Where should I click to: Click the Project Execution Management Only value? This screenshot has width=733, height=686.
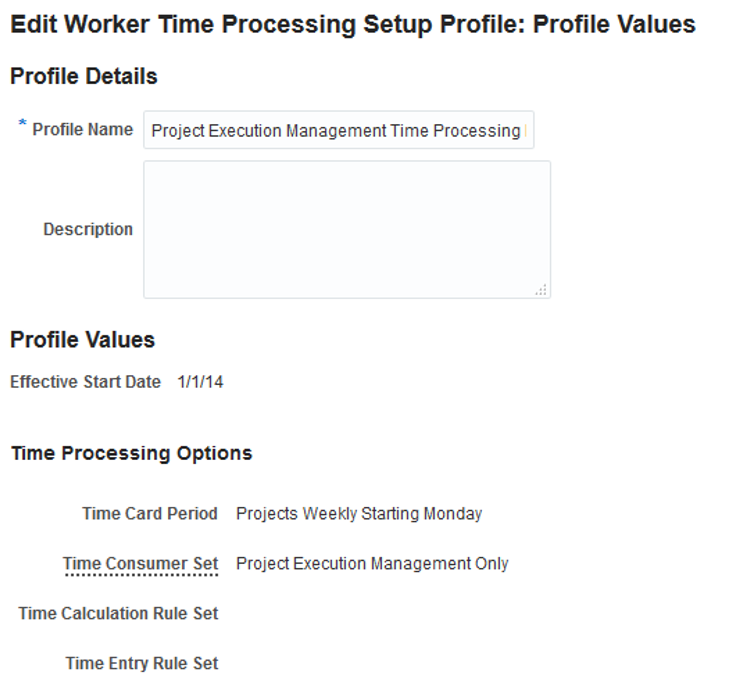(372, 564)
